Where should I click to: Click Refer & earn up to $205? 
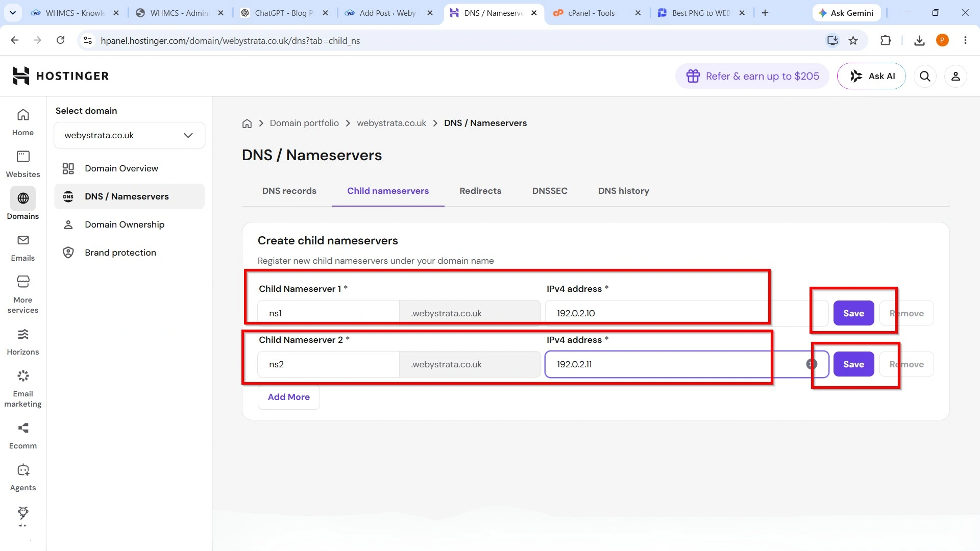pos(752,76)
